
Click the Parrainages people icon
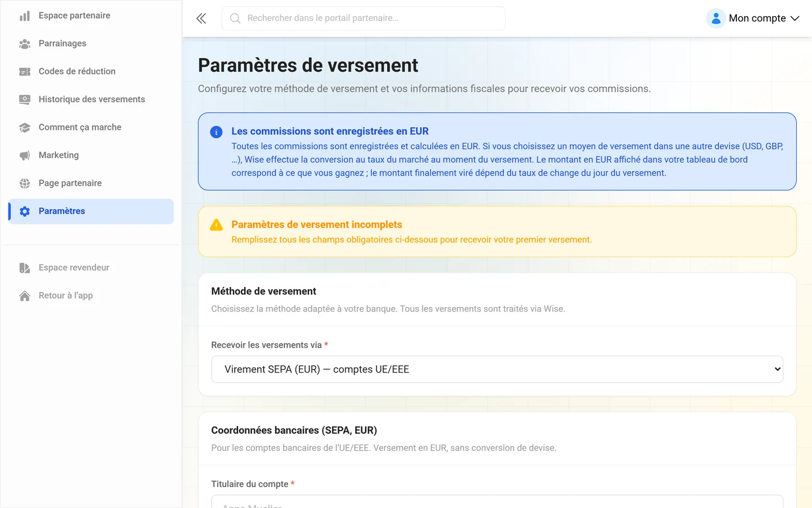25,43
